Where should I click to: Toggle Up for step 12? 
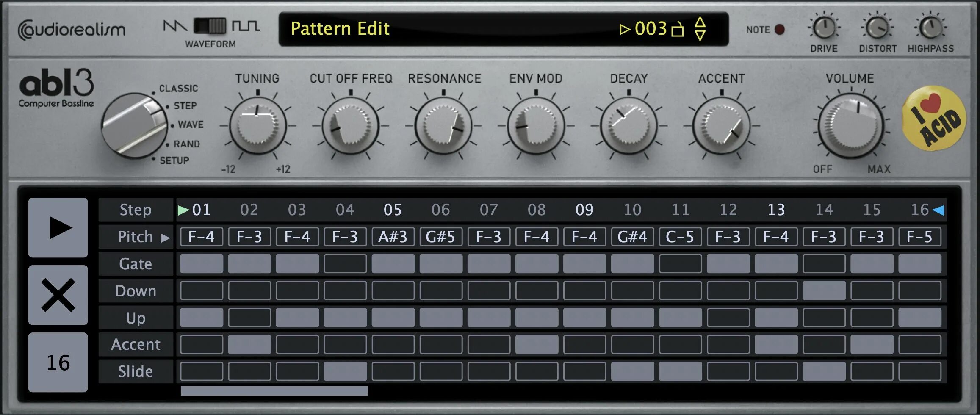(x=728, y=318)
